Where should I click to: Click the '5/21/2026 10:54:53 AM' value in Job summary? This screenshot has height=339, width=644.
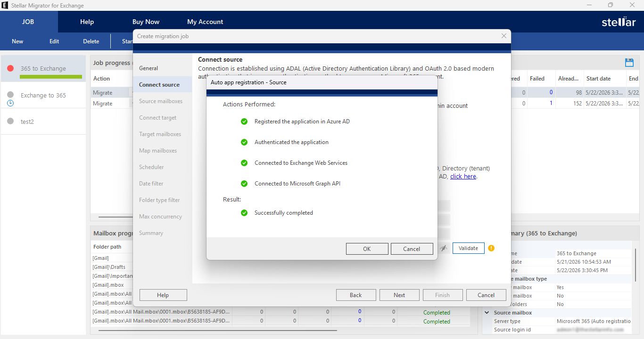point(584,262)
